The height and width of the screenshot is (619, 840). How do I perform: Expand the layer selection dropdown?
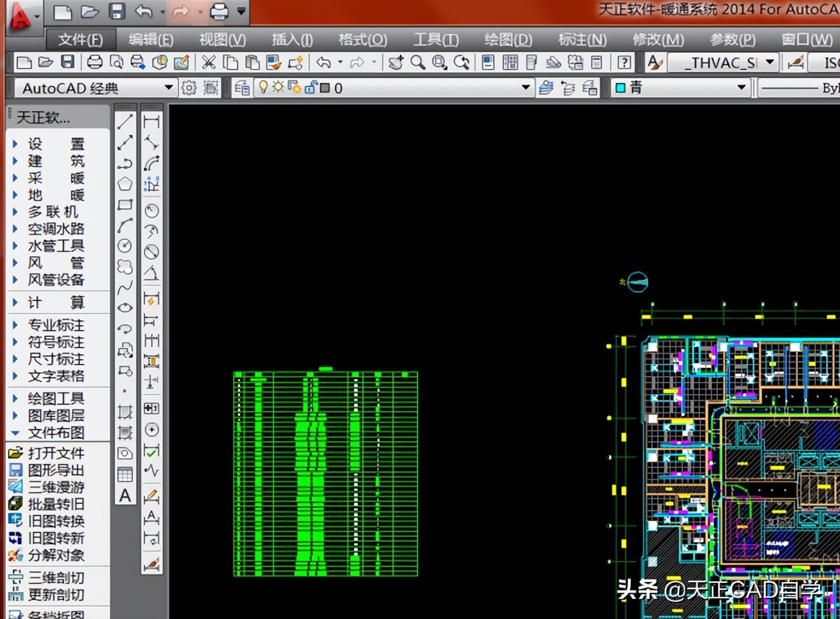[524, 87]
